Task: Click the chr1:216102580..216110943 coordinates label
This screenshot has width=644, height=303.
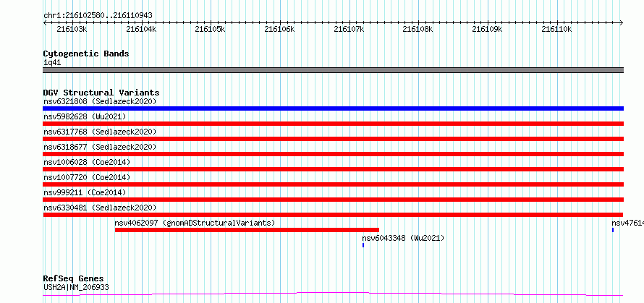Action: (x=98, y=15)
